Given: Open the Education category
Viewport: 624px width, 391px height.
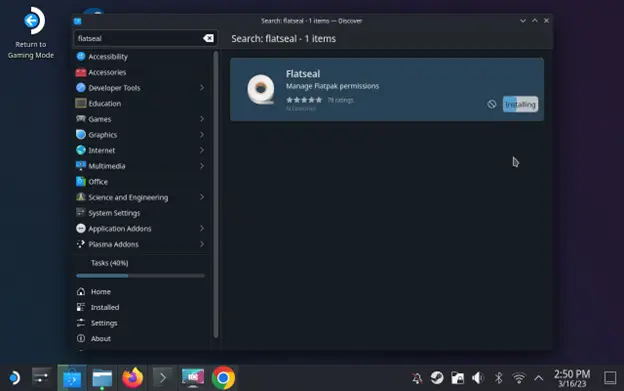Looking at the screenshot, I should coord(141,103).
